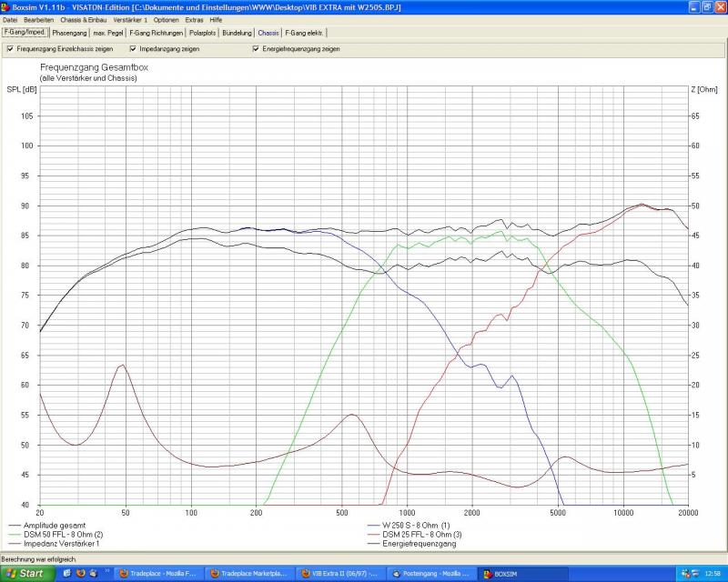Click the subtitle alle Verstärker und Chassis
728x582 pixels.
88,78
